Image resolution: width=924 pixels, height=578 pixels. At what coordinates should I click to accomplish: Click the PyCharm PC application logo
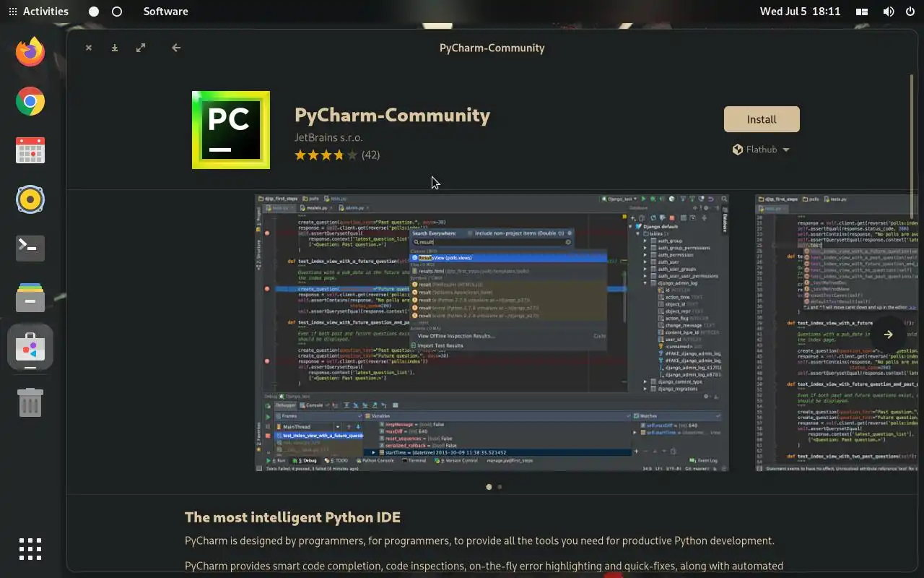point(231,130)
